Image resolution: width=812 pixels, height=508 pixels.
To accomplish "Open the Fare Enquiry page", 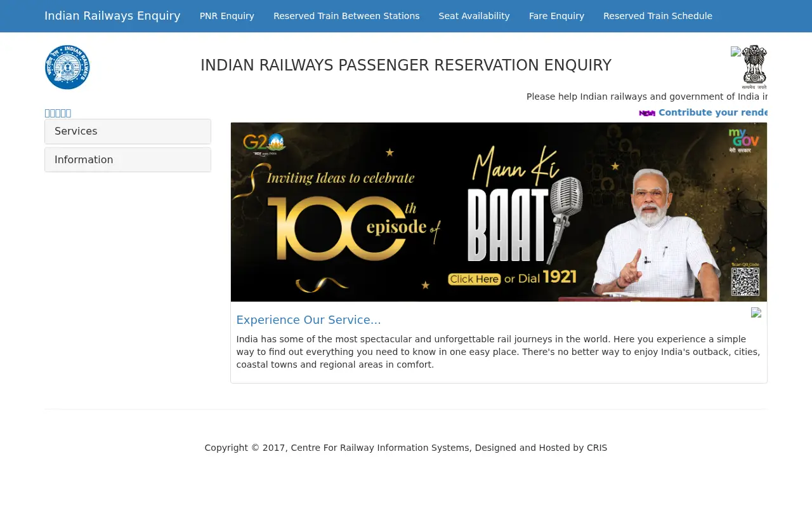I will click(556, 16).
